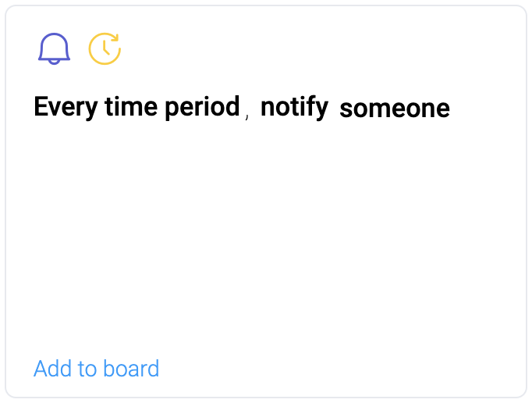Select the 'time period' placeholder in the recipe
The image size is (532, 403).
172,107
